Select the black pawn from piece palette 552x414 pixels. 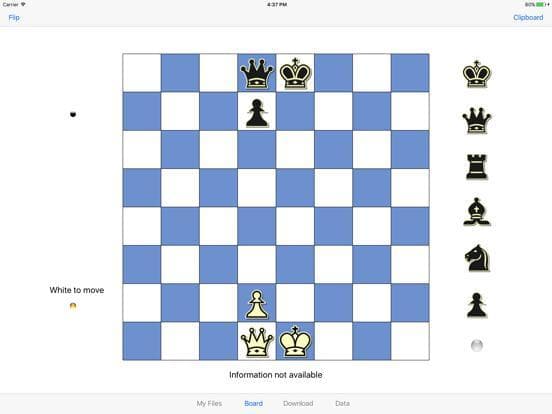(x=476, y=305)
